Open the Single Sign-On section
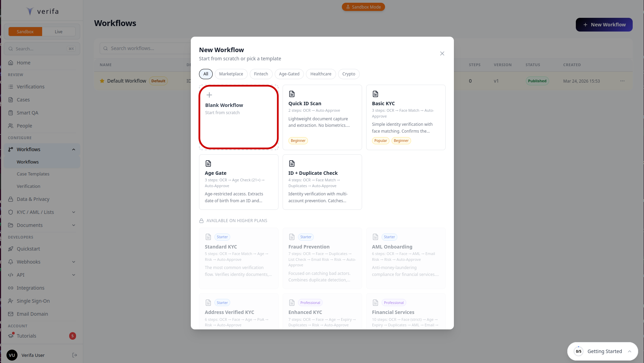The width and height of the screenshot is (644, 363). click(33, 301)
